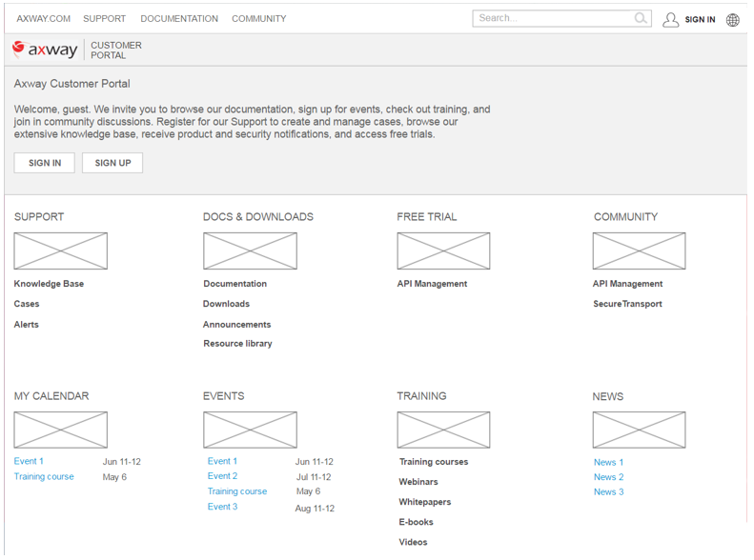Go to AXWAY.COM in top navigation

click(x=44, y=18)
